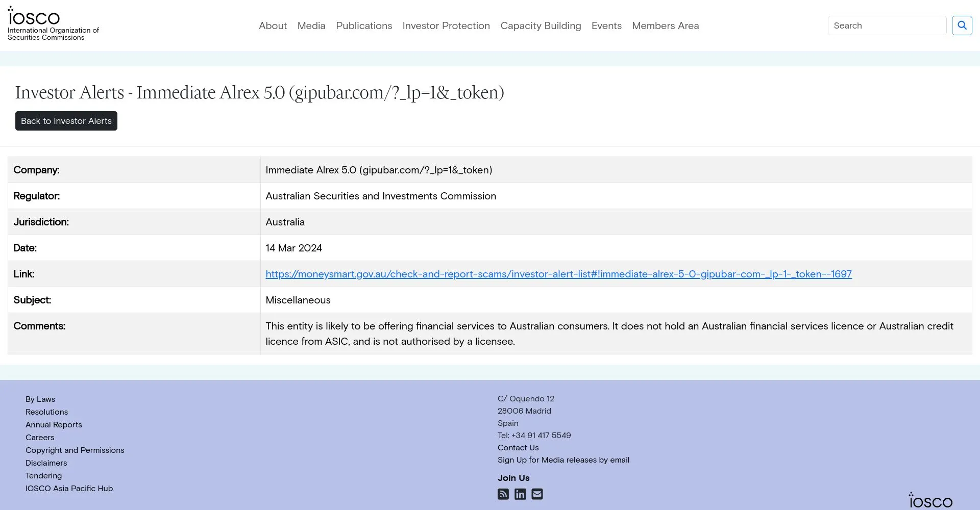Click the Comments text about ASIC licence
Viewport: 980px width, 510px height.
609,334
